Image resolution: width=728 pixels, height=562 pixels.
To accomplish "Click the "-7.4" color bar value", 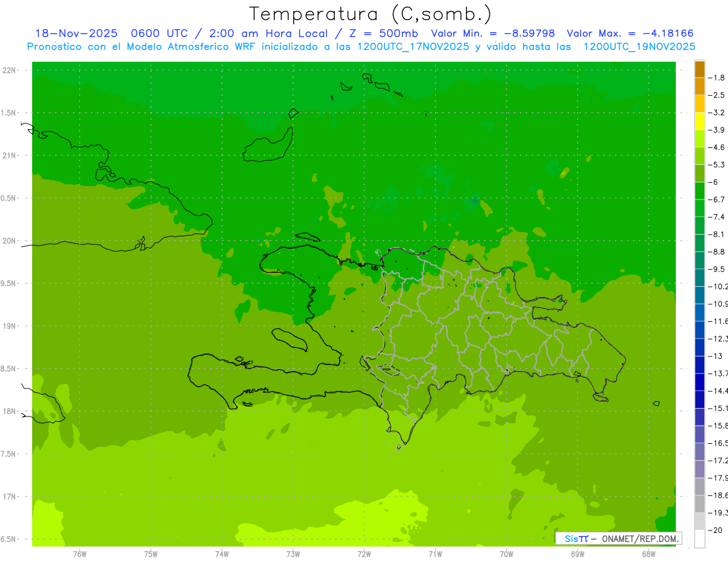I will click(717, 217).
